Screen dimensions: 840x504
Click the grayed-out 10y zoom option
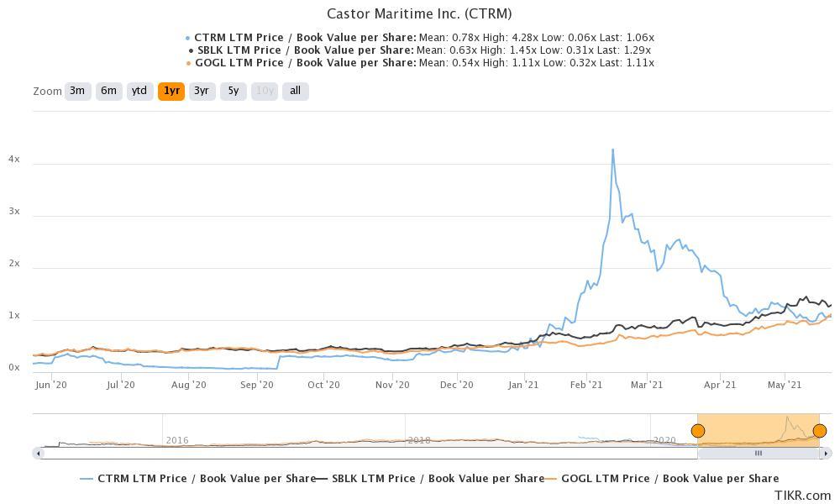coord(263,91)
